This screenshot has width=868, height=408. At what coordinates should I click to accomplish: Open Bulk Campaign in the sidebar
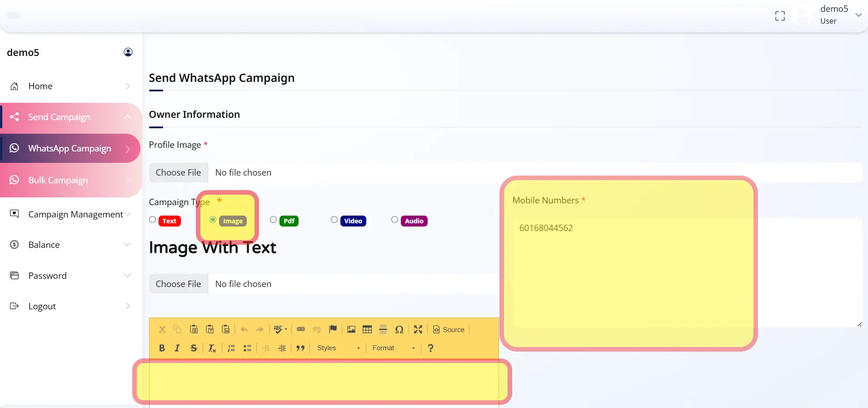[70, 180]
